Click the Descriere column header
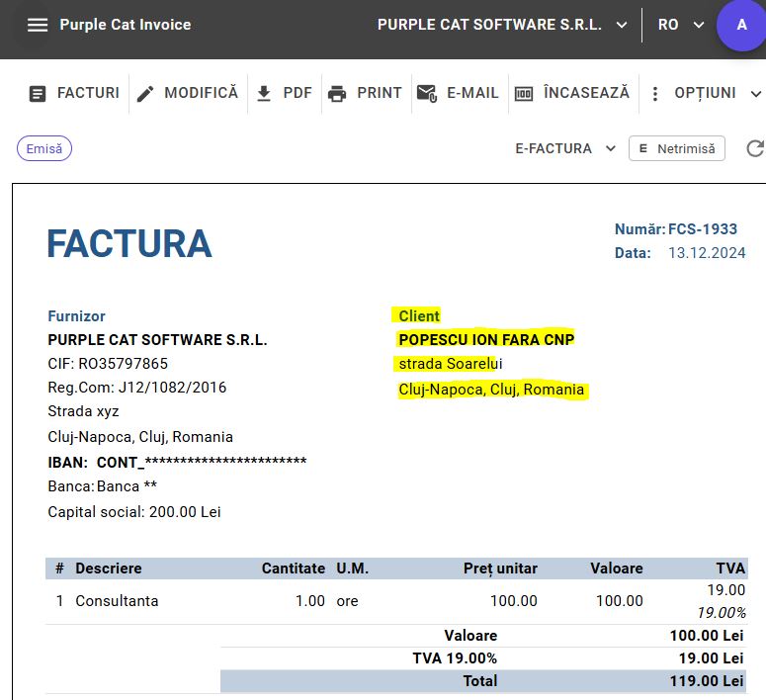This screenshot has width=766, height=700. [x=109, y=569]
